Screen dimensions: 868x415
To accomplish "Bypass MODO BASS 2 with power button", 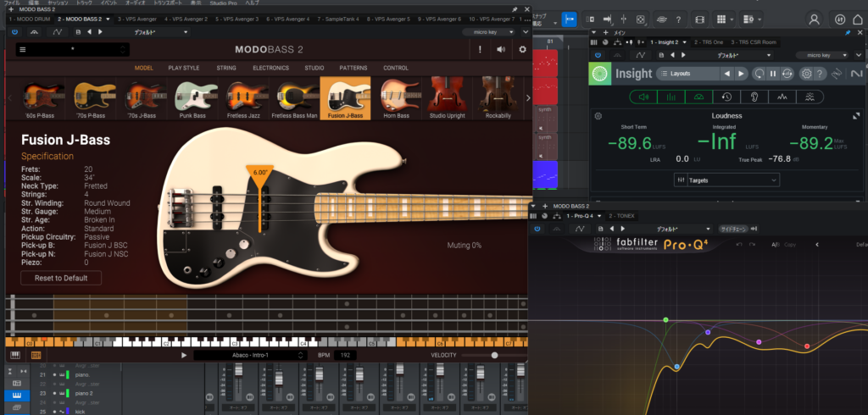I will coord(15,32).
